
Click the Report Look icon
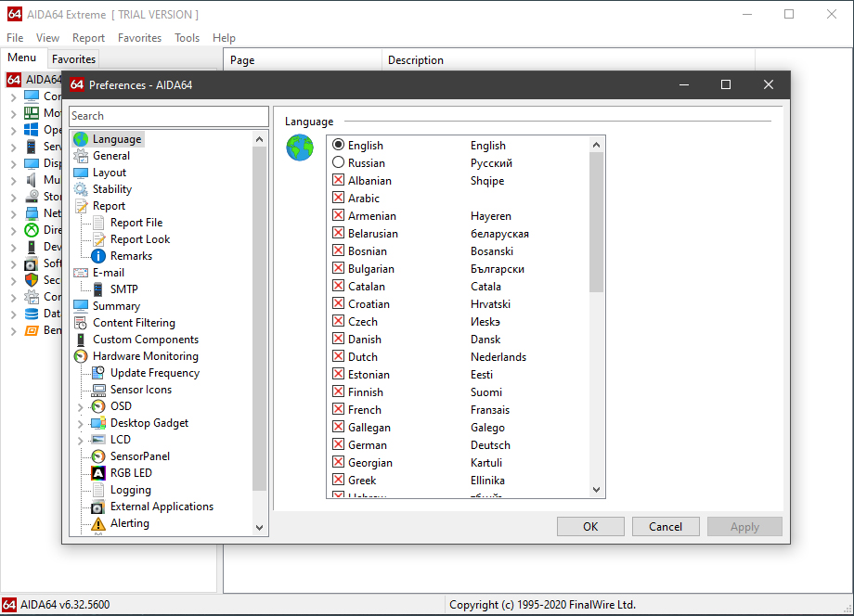98,239
